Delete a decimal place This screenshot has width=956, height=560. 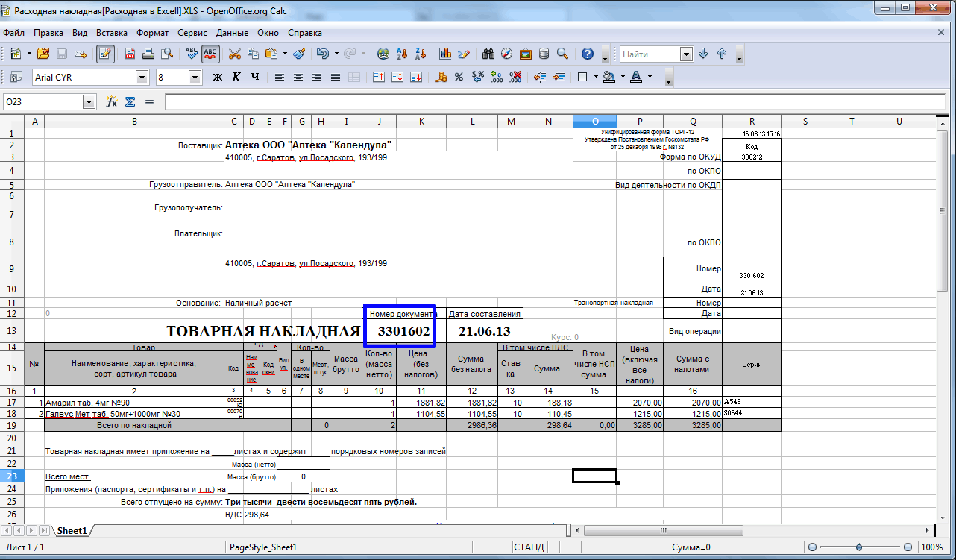pos(515,77)
